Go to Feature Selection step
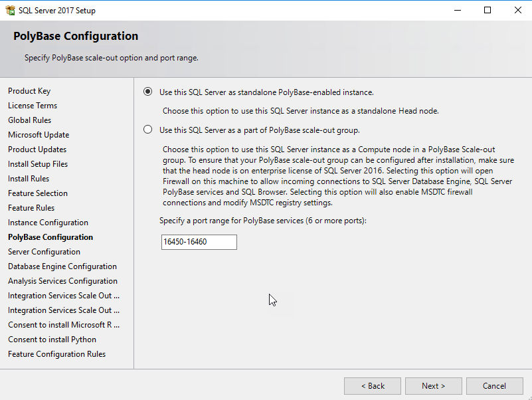 (x=38, y=193)
